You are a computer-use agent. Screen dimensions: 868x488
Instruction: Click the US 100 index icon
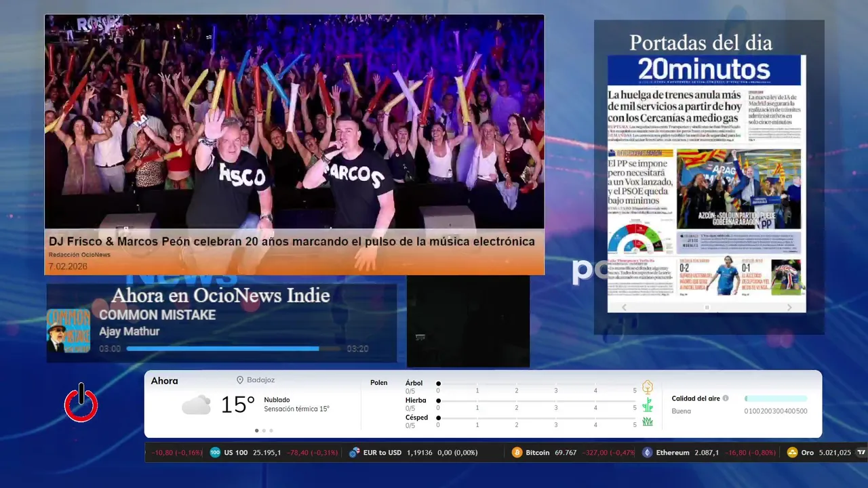[x=215, y=452]
